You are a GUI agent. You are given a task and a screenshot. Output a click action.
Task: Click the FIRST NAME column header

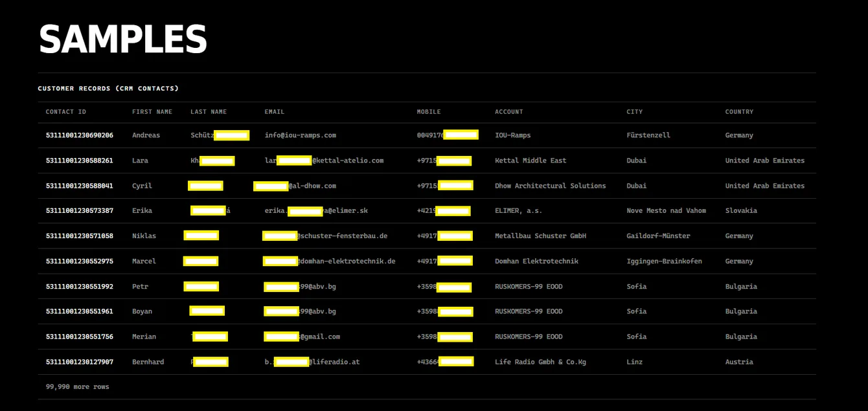(152, 112)
